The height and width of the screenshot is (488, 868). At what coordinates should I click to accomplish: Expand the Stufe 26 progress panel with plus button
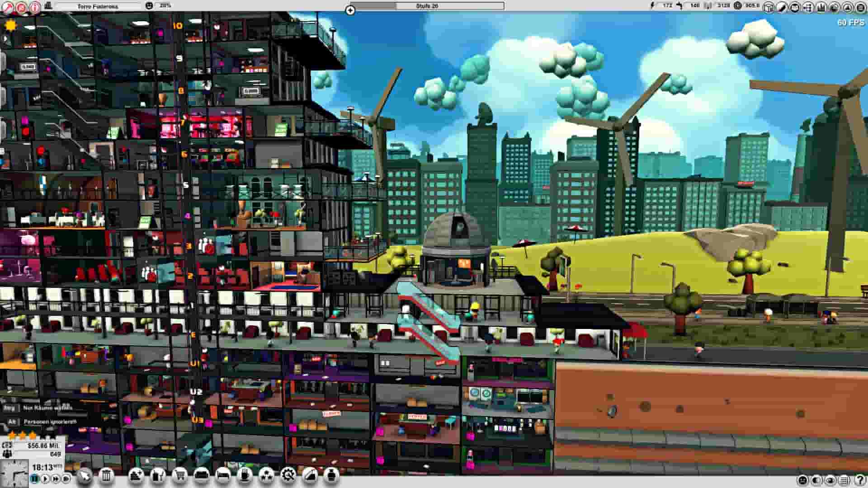point(350,9)
